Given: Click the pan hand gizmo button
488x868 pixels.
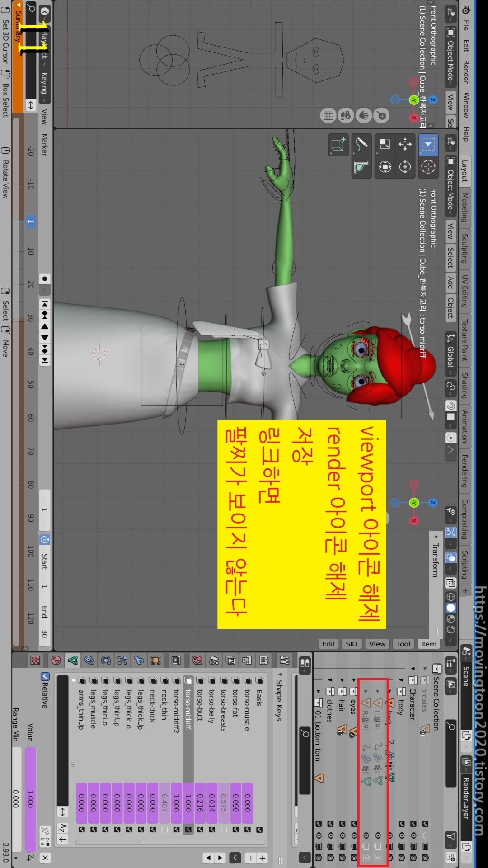Looking at the screenshot, I should point(364,116).
